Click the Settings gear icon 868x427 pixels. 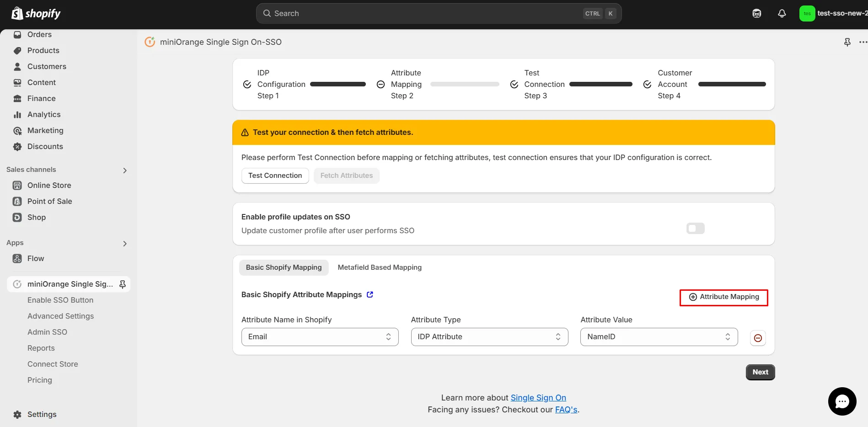point(17,414)
